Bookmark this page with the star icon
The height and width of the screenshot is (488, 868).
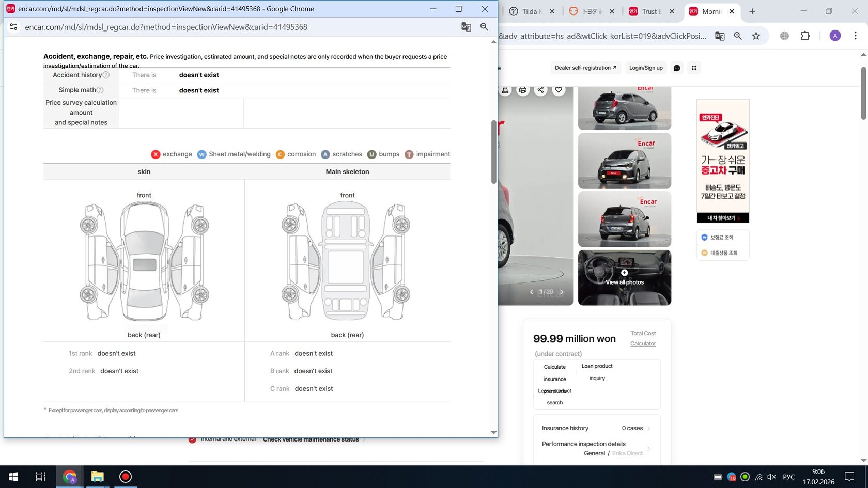[756, 36]
